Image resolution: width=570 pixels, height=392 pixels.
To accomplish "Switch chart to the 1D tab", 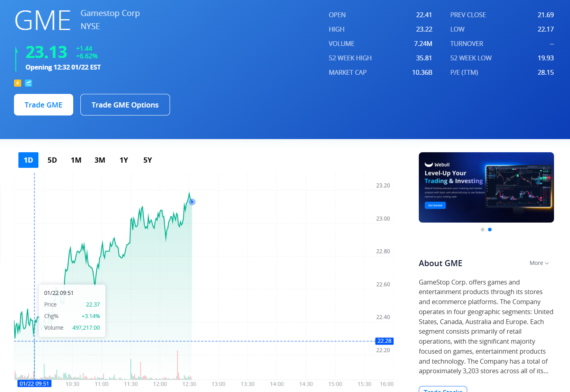I will pyautogui.click(x=28, y=160).
